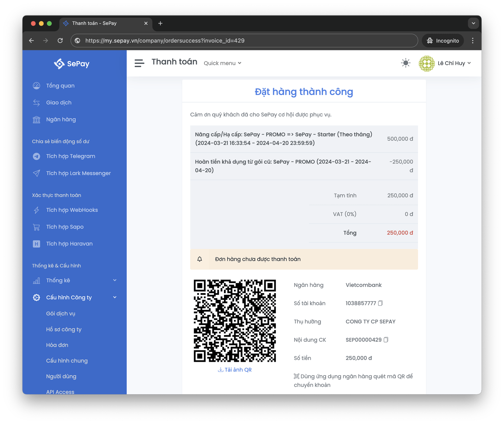Viewport: 504px width, 424px height.
Task: Click the 500,000 đ line item price
Action: pos(400,139)
